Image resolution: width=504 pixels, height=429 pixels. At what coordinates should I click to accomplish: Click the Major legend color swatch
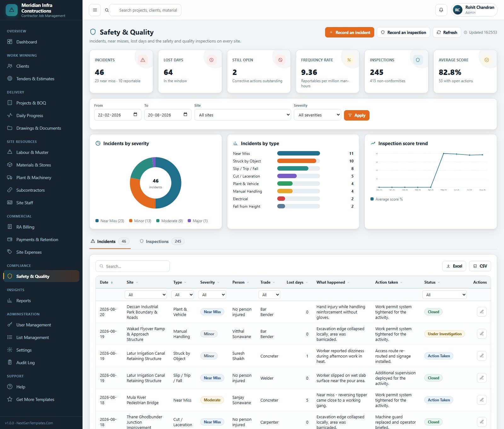click(189, 221)
